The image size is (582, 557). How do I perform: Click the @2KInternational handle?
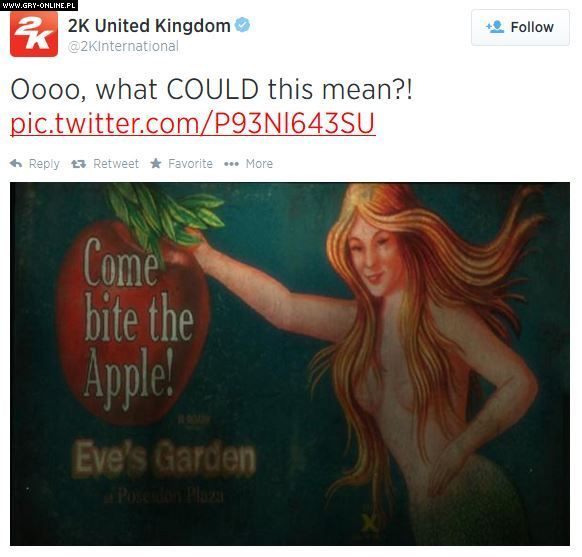pyautogui.click(x=123, y=46)
